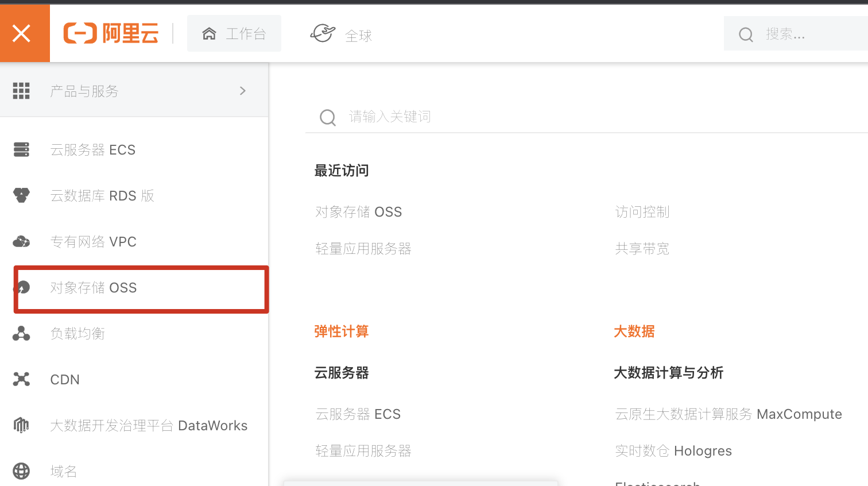The height and width of the screenshot is (486, 868).
Task: Click the 域名 globe icon
Action: tap(21, 471)
